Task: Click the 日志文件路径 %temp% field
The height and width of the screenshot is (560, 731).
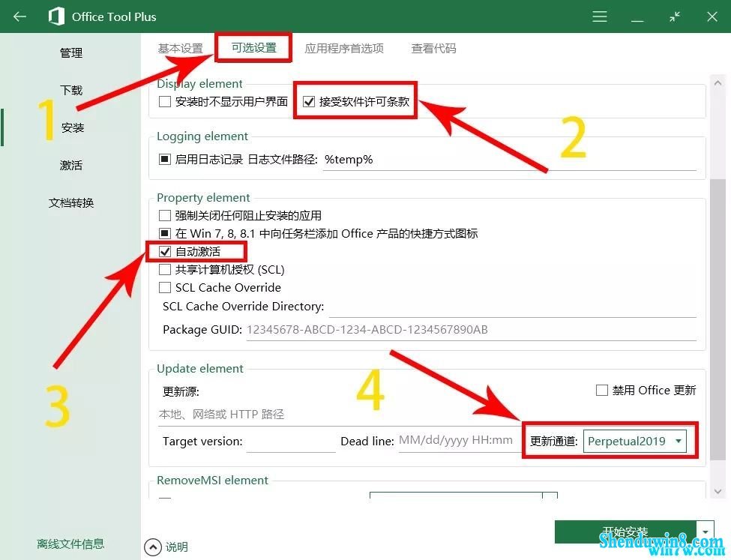Action: [510, 160]
